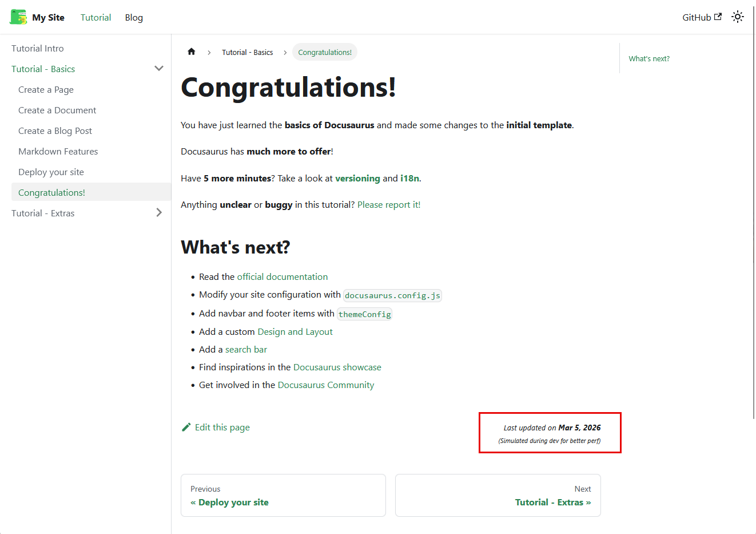The height and width of the screenshot is (534, 756).
Task: Open Markdown Features sidebar item
Action: click(58, 152)
